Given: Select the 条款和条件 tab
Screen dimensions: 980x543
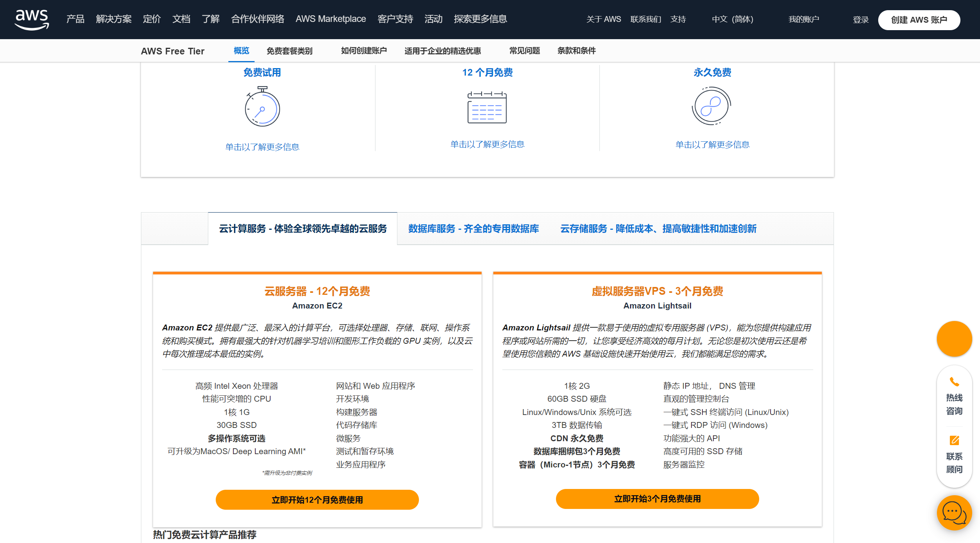Looking at the screenshot, I should (x=576, y=51).
